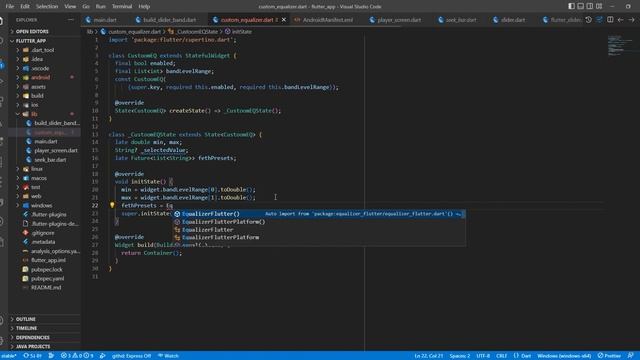The width and height of the screenshot is (640, 360).
Task: Click the Watch status bar item
Action: tap(168, 356)
